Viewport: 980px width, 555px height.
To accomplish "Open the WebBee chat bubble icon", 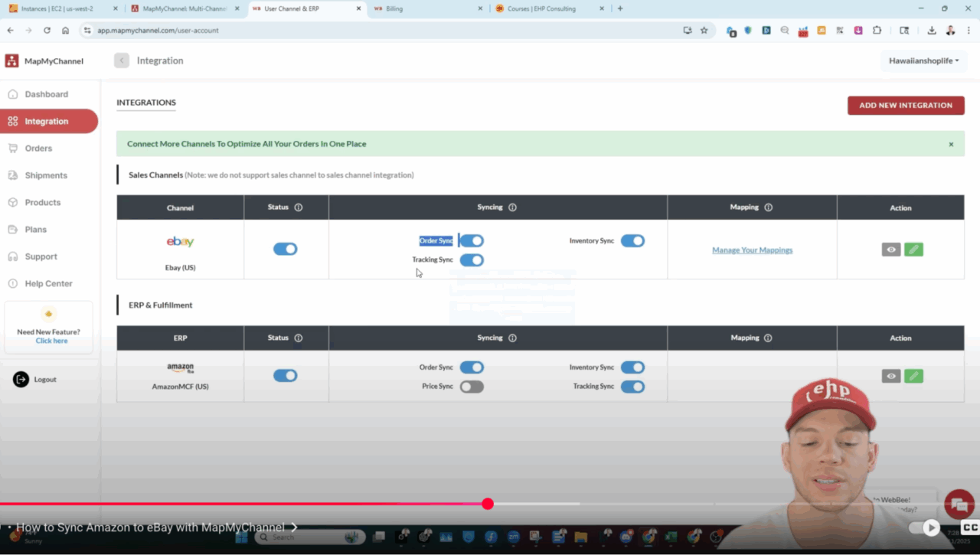I will [x=959, y=504].
